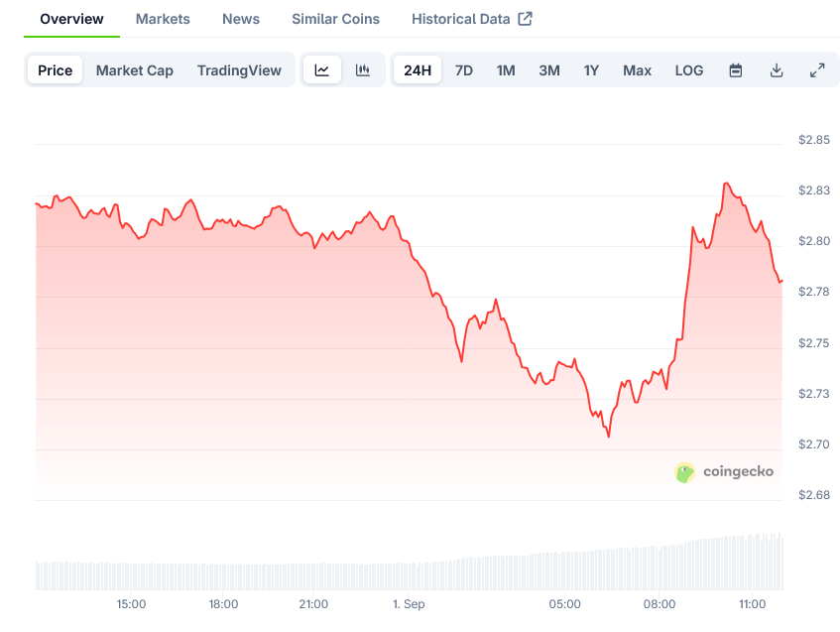Click the $2.73 price axis label
The height and width of the screenshot is (632, 840).
814,394
